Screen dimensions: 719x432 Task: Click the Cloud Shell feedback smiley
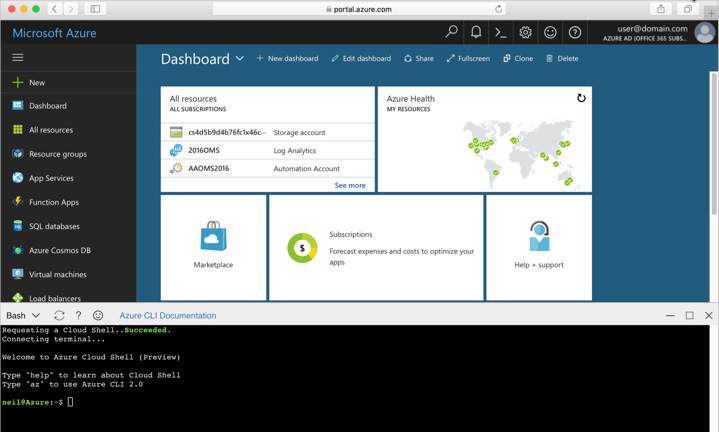pyautogui.click(x=98, y=316)
